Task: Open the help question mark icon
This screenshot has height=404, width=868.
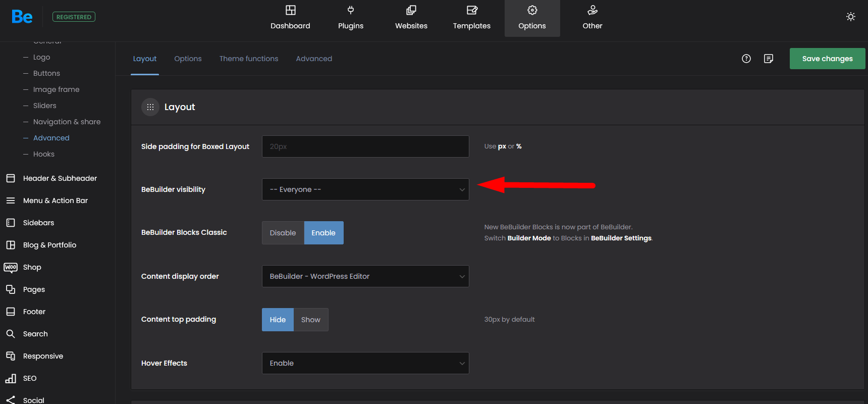Action: click(746, 59)
